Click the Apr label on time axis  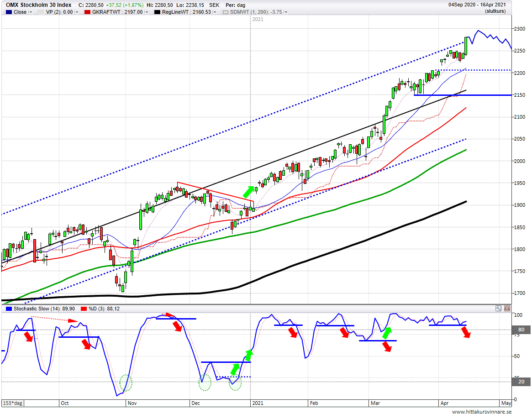pos(444,403)
